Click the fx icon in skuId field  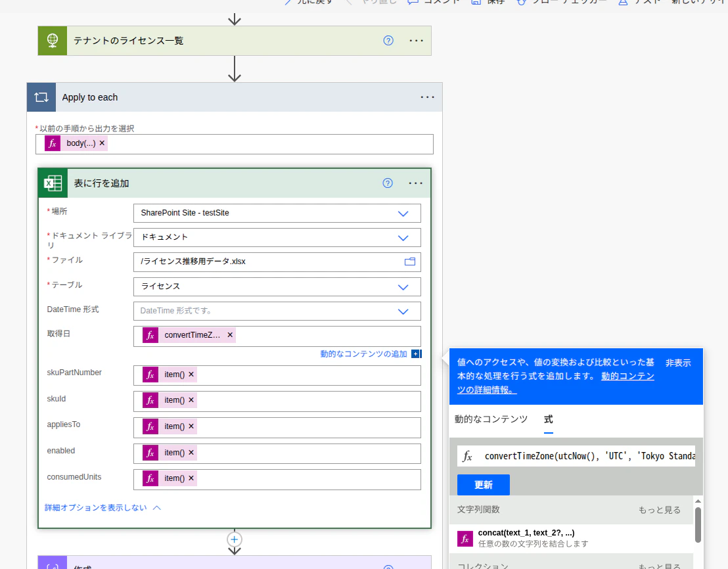(150, 400)
